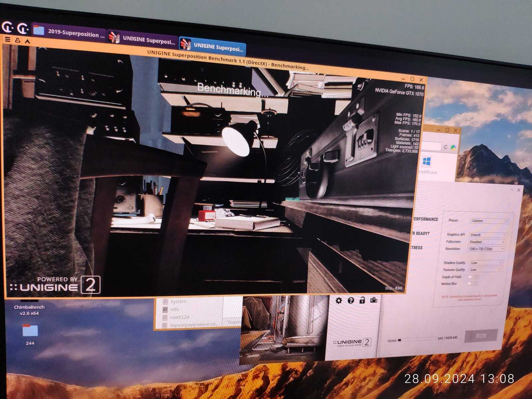Image resolution: width=532 pixels, height=399 pixels.
Task: Click the up-arrow chevron beside the padlock
Action: (x=27, y=42)
